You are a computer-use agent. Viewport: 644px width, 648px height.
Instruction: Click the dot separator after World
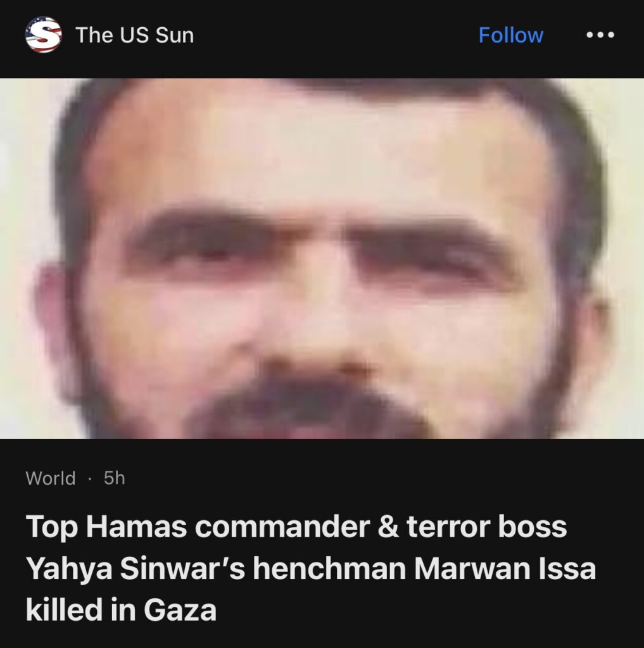pos(90,479)
